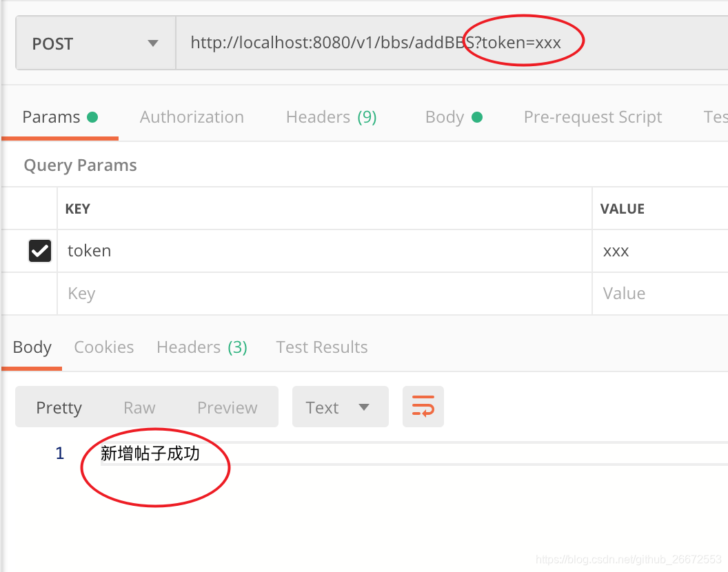Switch to the Params tab
The image size is (728, 572).
pyautogui.click(x=60, y=117)
